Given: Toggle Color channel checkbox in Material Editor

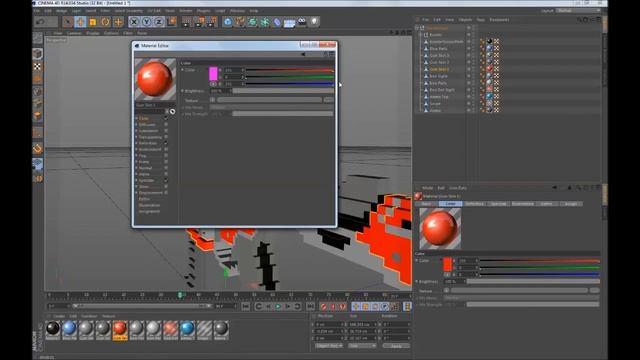Looking at the screenshot, I should tap(166, 118).
